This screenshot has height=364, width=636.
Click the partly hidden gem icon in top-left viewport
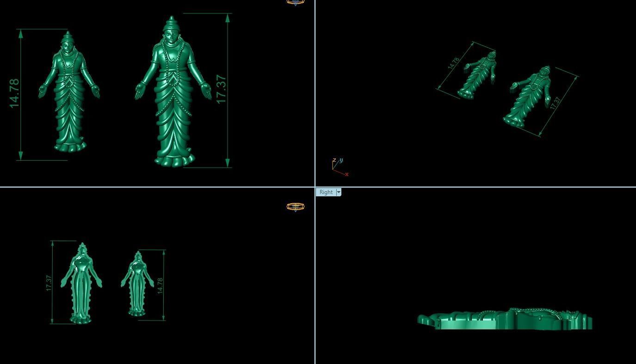pyautogui.click(x=296, y=2)
